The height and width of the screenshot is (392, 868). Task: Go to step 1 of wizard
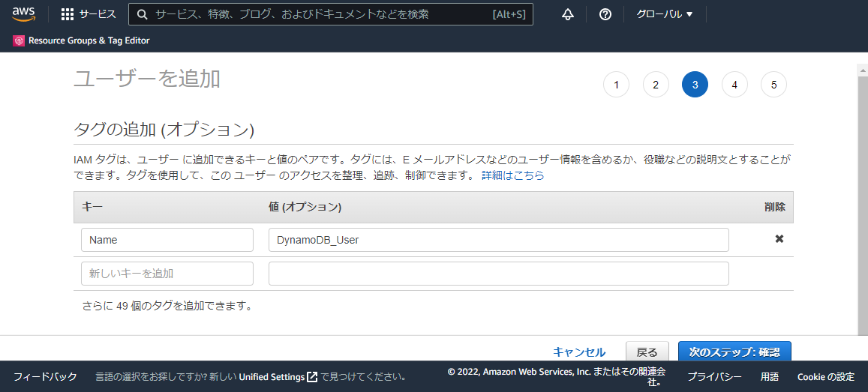616,85
